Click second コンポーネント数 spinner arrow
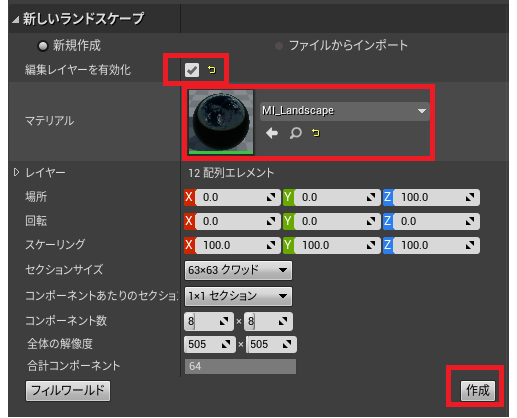This screenshot has height=418, width=517. pos(283,321)
